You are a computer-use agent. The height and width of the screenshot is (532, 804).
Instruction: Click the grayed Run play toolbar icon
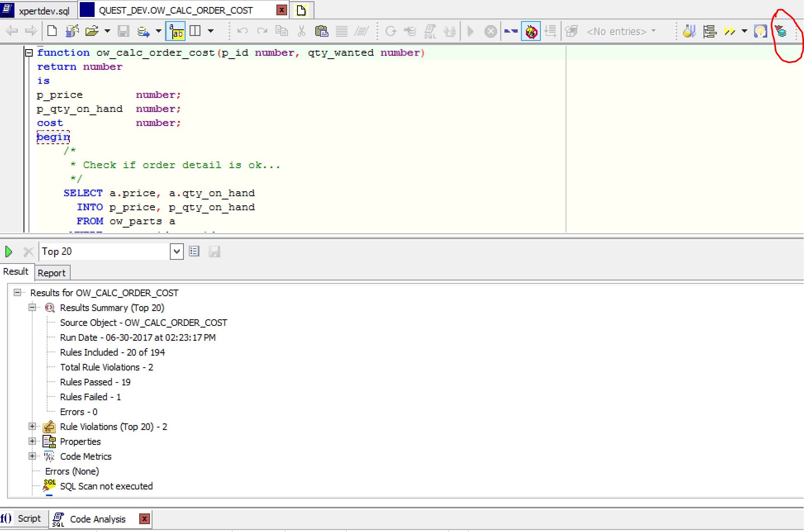coord(470,31)
